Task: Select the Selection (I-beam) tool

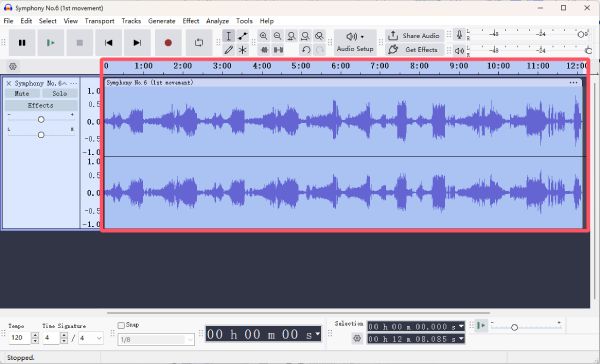Action: (228, 36)
